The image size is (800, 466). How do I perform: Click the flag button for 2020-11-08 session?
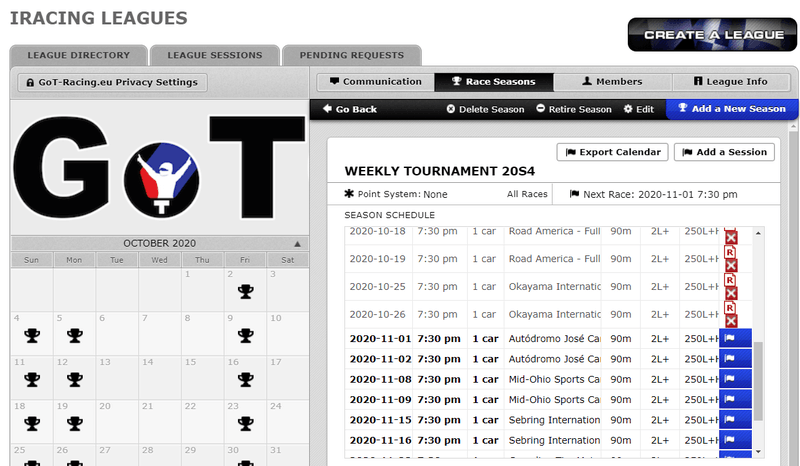click(735, 379)
